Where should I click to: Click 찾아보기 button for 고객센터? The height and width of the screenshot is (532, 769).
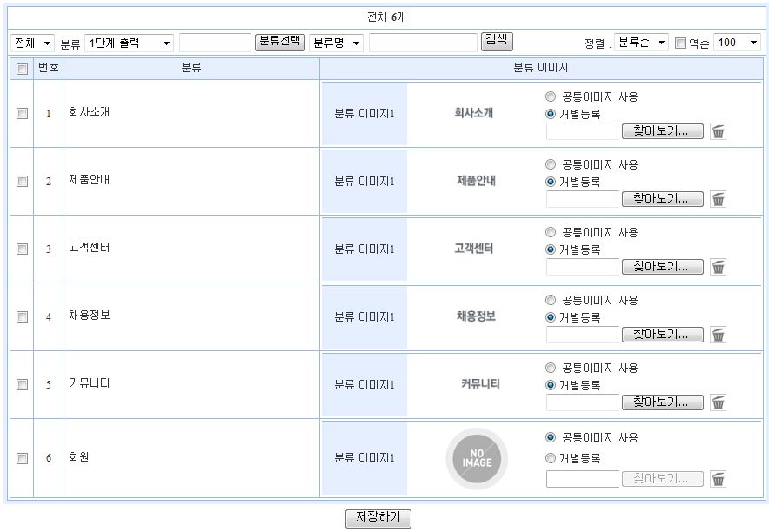pos(662,267)
